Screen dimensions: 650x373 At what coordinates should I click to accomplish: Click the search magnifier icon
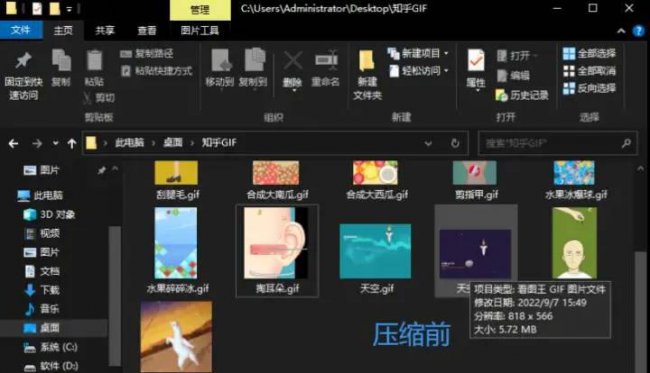pos(626,143)
